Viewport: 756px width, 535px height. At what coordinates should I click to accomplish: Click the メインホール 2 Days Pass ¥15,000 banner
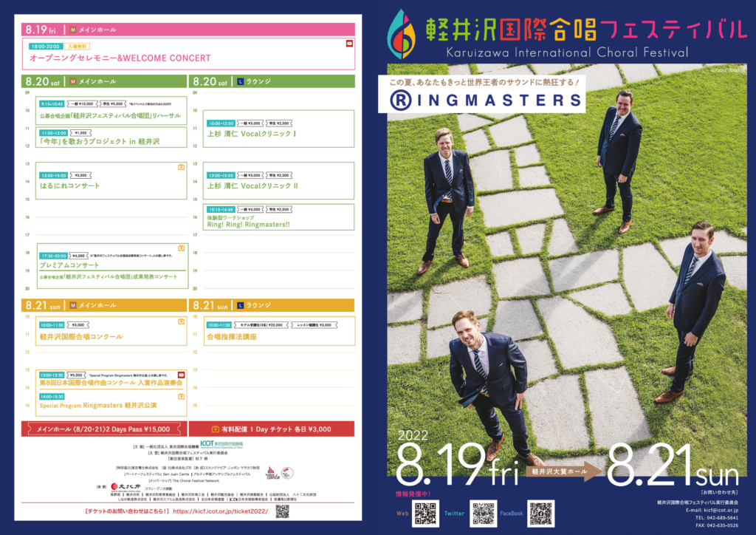[x=103, y=429]
